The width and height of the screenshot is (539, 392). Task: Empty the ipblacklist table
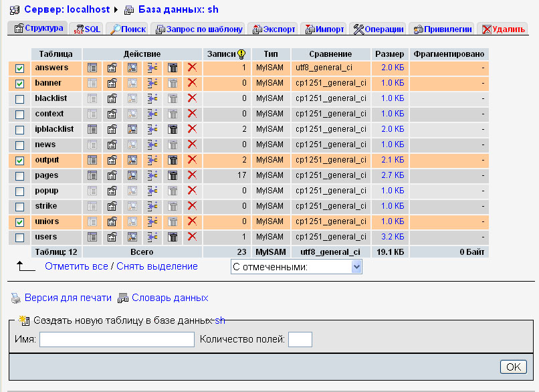point(173,129)
